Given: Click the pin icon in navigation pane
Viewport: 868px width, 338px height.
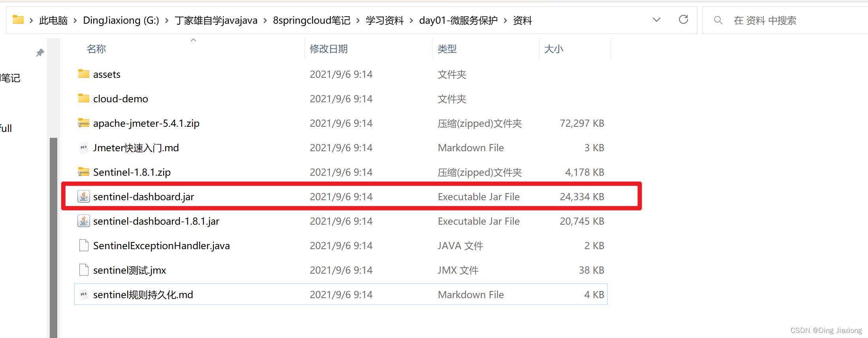Looking at the screenshot, I should click(x=40, y=53).
